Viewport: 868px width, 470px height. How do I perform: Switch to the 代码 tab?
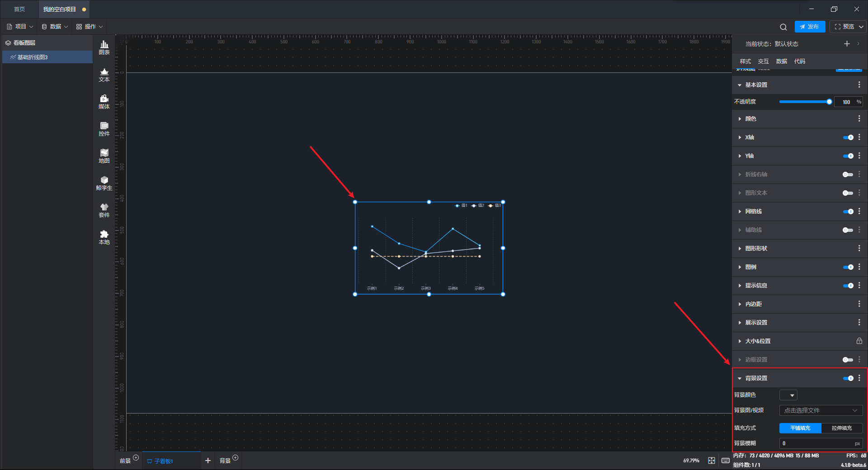(x=799, y=61)
